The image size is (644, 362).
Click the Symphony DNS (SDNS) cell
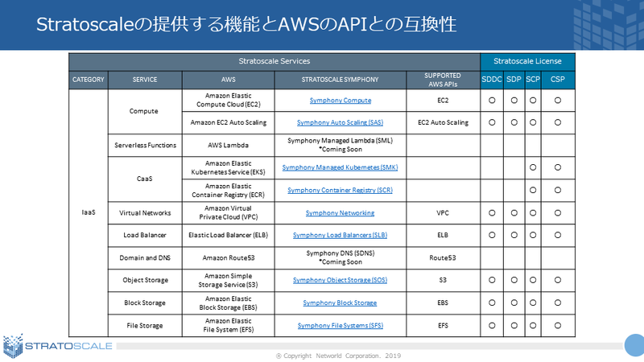[341, 257]
